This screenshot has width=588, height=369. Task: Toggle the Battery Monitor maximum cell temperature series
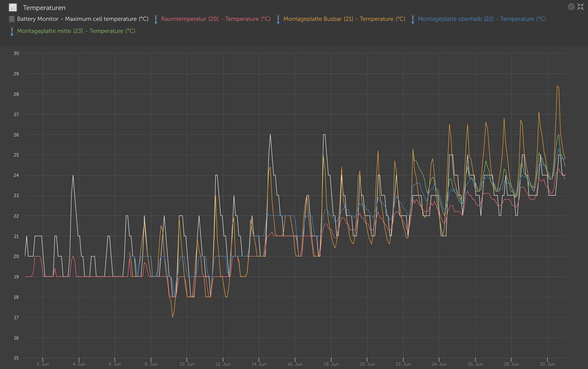pyautogui.click(x=83, y=19)
